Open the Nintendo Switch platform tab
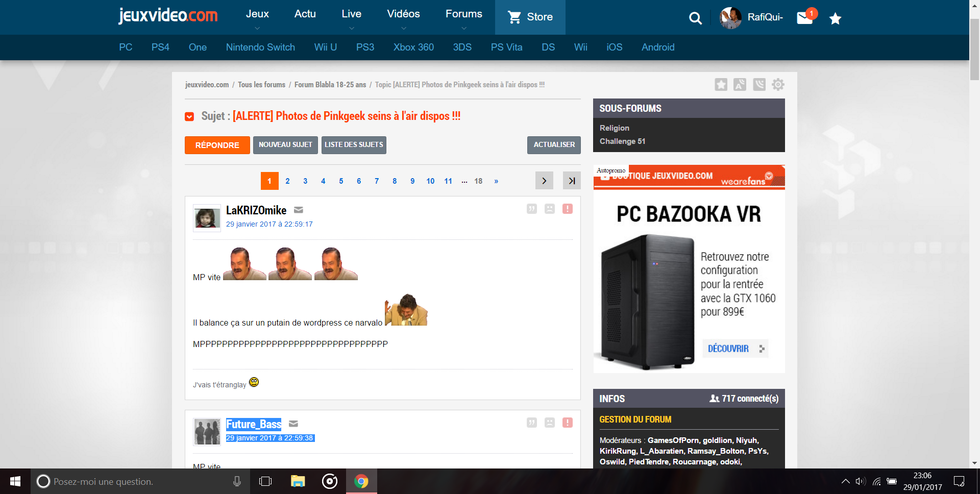The image size is (980, 494). (x=260, y=47)
